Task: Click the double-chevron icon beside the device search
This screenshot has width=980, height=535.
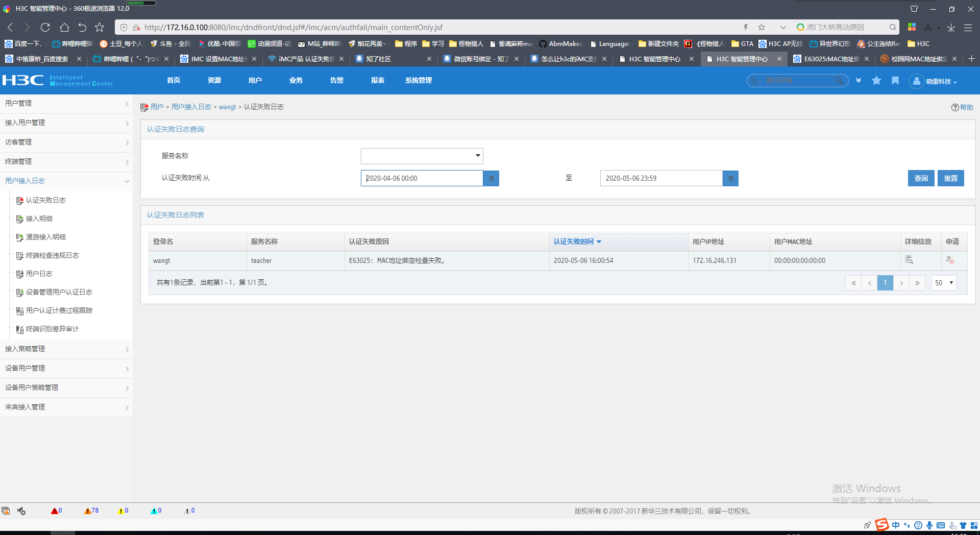Action: 859,80
